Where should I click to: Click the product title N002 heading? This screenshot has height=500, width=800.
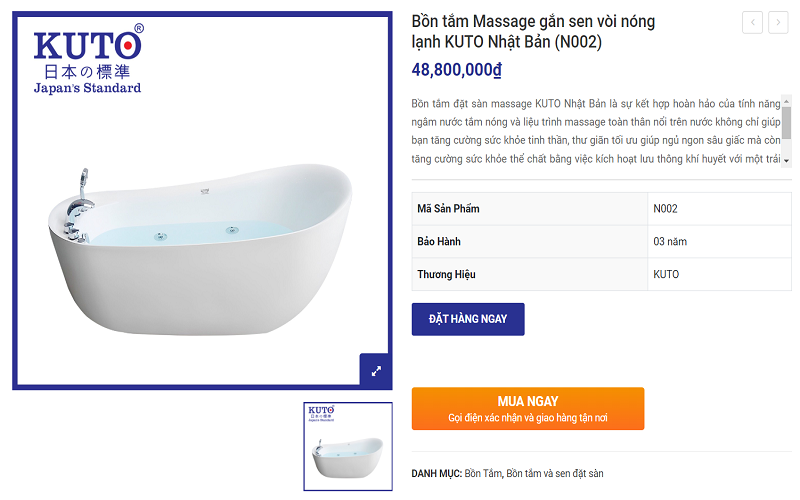click(533, 32)
